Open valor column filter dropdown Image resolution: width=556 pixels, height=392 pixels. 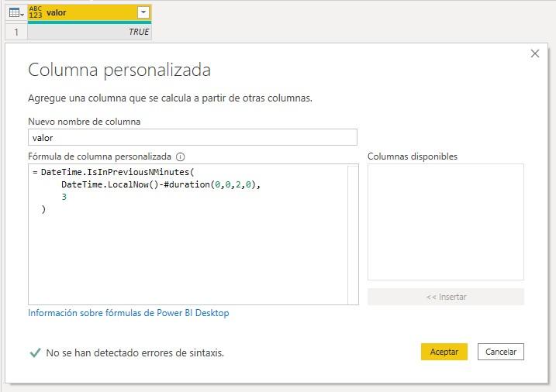coord(143,12)
